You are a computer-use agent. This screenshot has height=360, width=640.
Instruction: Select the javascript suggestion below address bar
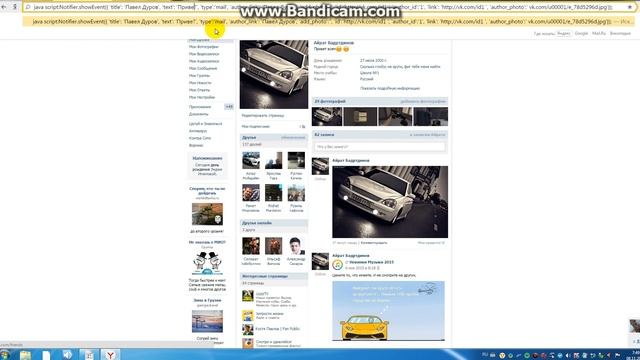pos(329,21)
